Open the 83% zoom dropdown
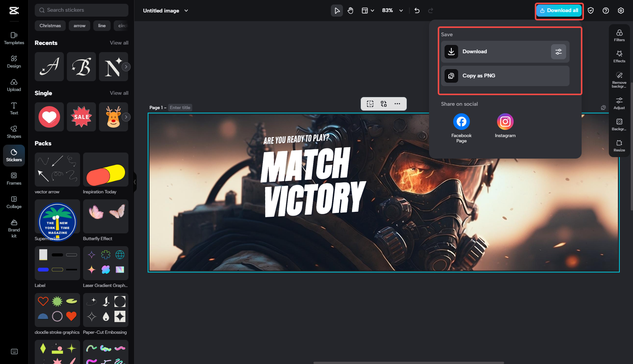 pos(392,11)
